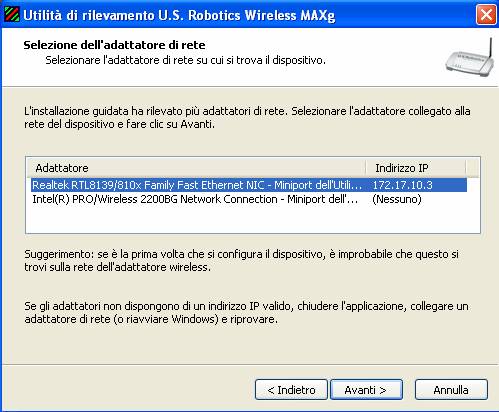This screenshot has width=499, height=412.
Task: Click the window title bar text
Action: click(x=179, y=15)
